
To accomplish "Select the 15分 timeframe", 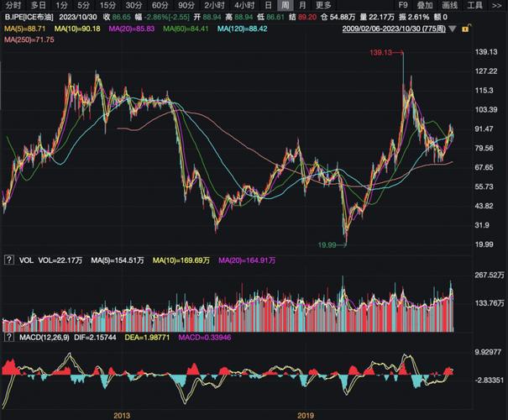I will tap(107, 5).
